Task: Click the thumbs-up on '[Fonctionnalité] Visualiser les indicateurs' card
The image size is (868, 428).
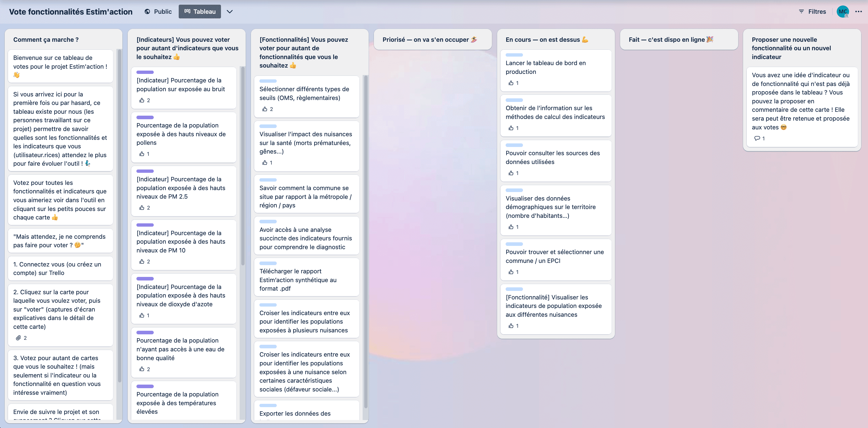Action: tap(511, 326)
